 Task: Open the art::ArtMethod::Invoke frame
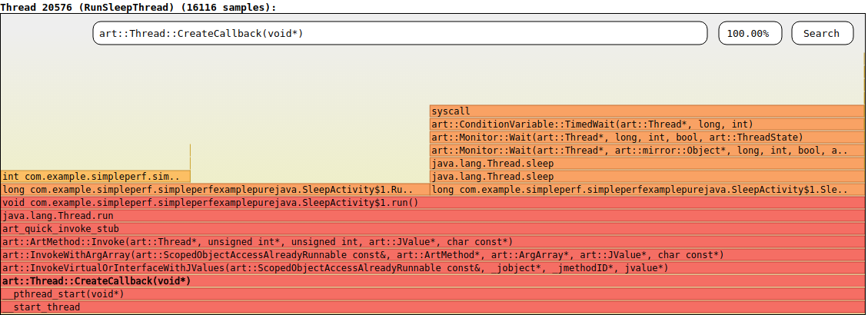(x=433, y=242)
